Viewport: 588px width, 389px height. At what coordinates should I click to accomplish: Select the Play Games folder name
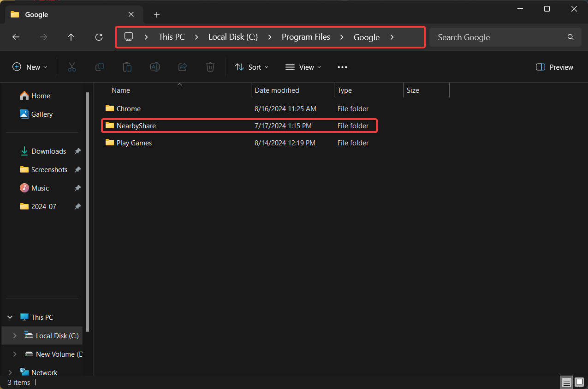click(x=134, y=143)
